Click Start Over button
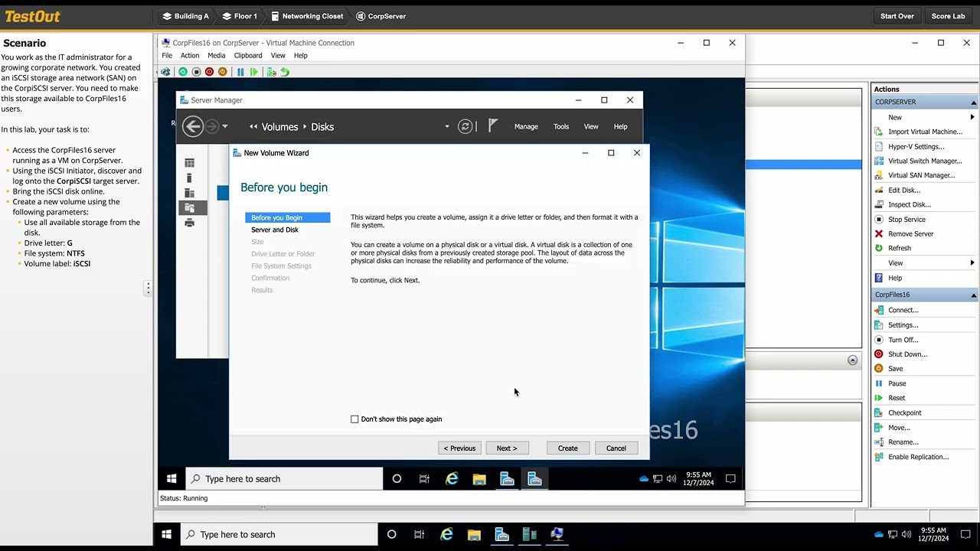 [x=897, y=16]
